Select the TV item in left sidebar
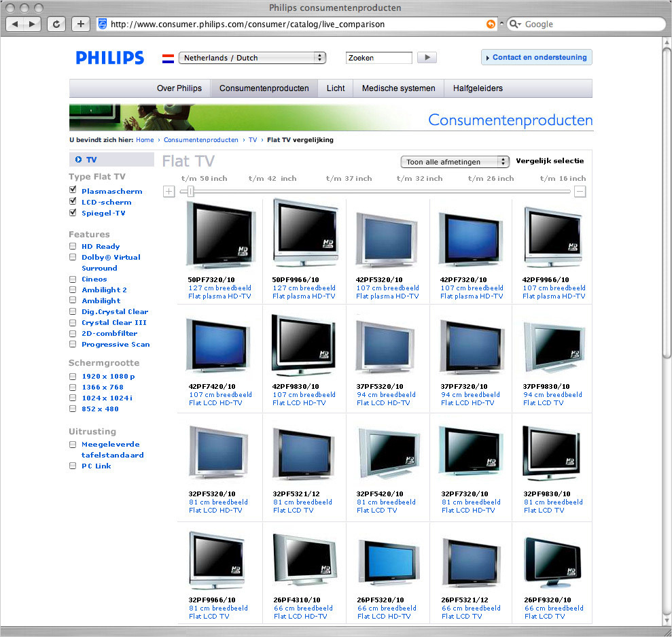 click(111, 160)
